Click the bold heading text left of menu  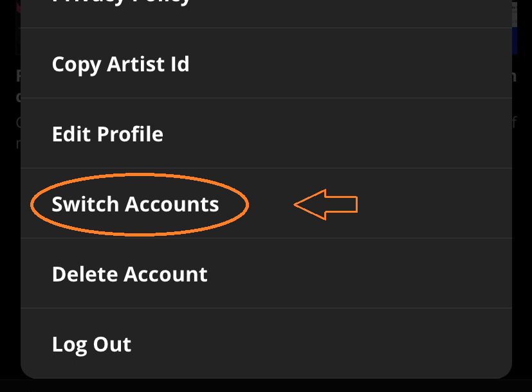[18, 76]
